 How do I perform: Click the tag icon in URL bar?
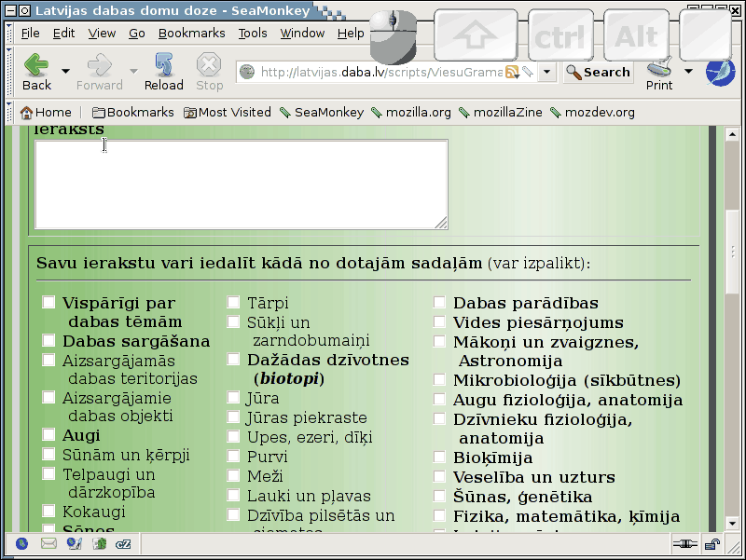pos(528,73)
